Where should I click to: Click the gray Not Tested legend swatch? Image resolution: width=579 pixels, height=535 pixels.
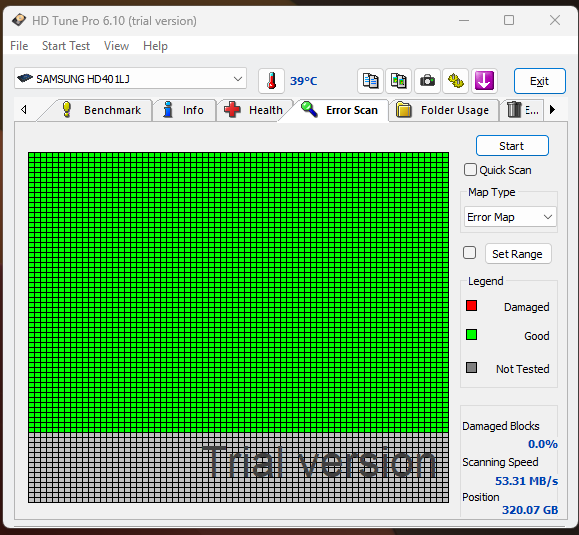471,368
